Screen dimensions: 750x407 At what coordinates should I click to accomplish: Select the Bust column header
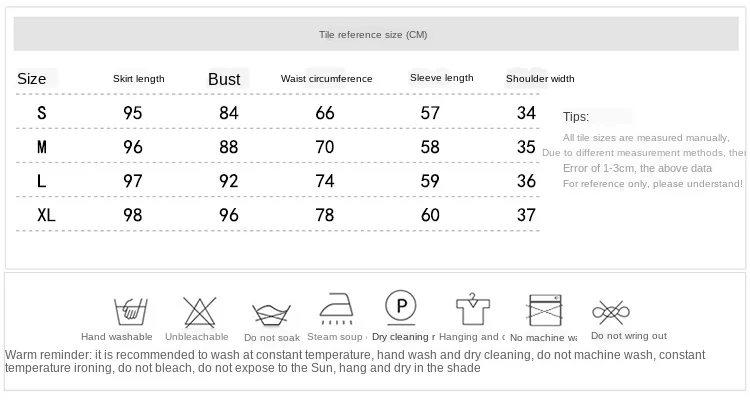click(225, 79)
